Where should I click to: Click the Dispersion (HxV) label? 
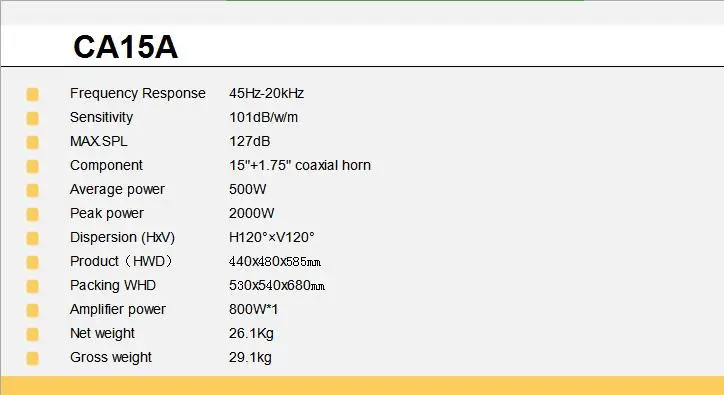tap(122, 237)
